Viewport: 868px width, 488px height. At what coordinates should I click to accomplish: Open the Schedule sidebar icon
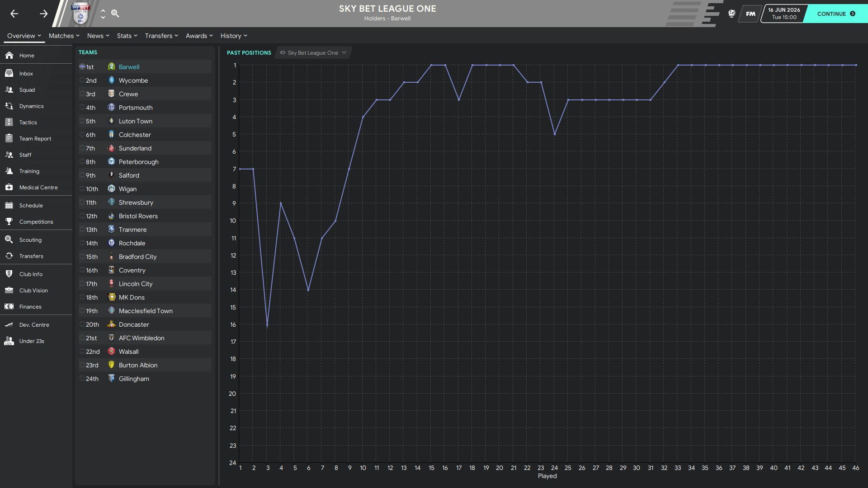coord(9,205)
